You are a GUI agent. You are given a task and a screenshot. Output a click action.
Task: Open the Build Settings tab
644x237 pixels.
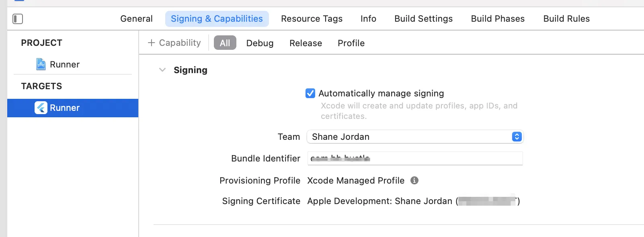[423, 19]
